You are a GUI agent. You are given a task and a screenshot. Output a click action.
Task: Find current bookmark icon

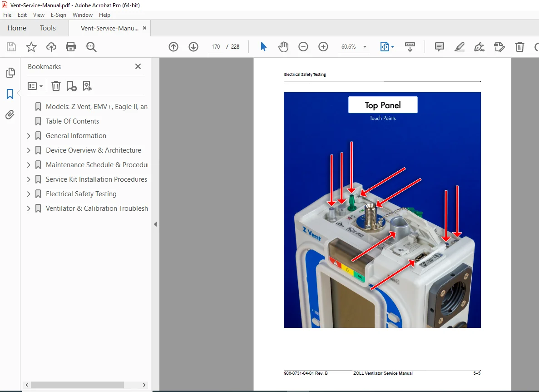coord(87,86)
